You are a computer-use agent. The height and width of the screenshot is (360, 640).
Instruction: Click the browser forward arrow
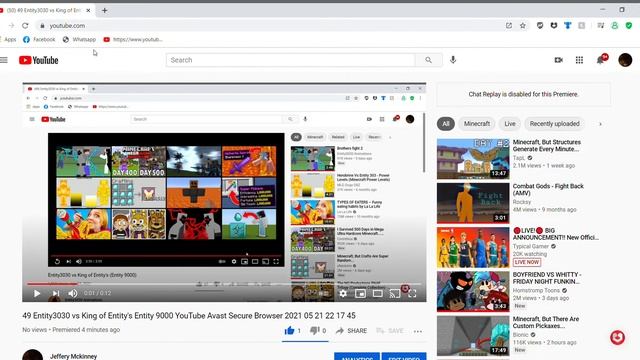pyautogui.click(x=11, y=25)
